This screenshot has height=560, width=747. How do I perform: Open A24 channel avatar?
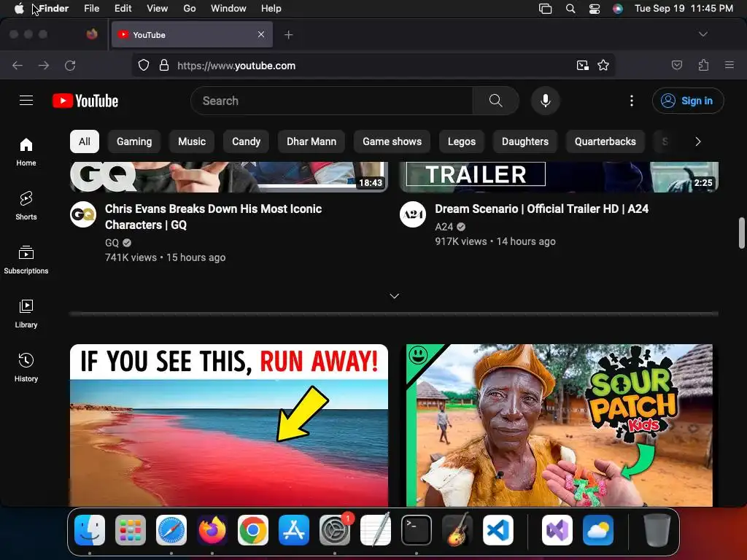tap(413, 214)
